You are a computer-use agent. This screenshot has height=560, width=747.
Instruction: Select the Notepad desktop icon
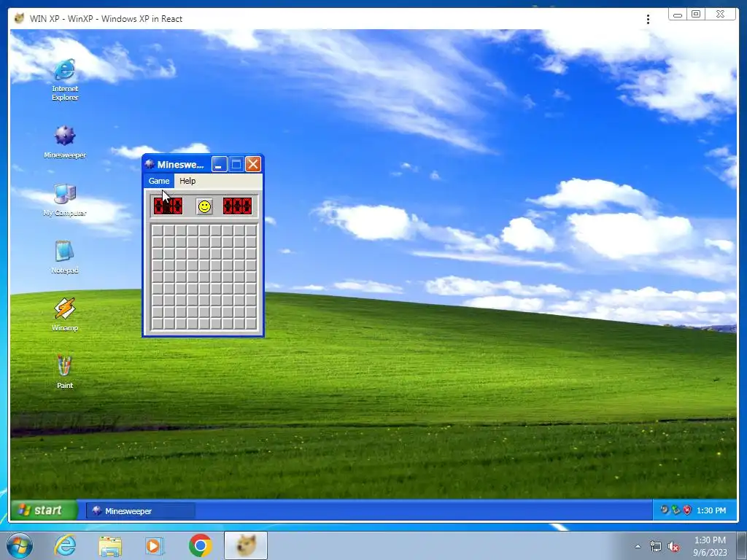tap(65, 257)
